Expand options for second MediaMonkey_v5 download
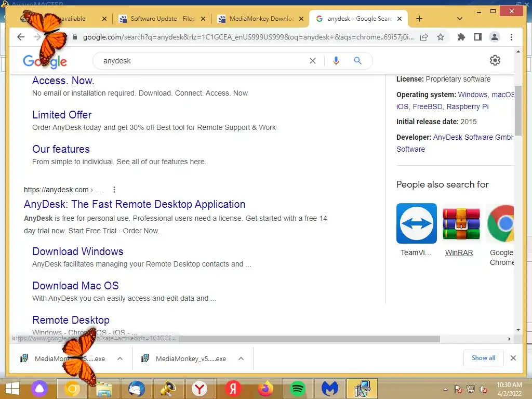The image size is (532, 399). point(241,358)
